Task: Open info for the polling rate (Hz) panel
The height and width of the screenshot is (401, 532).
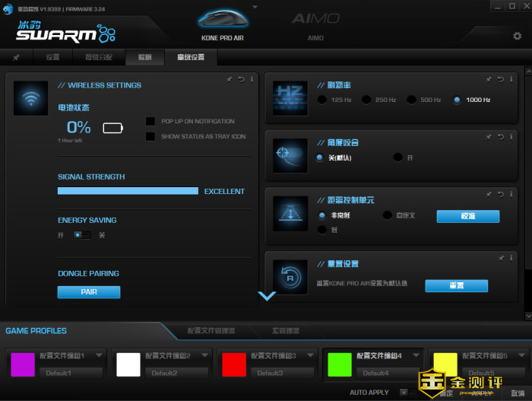Action: [x=511, y=79]
